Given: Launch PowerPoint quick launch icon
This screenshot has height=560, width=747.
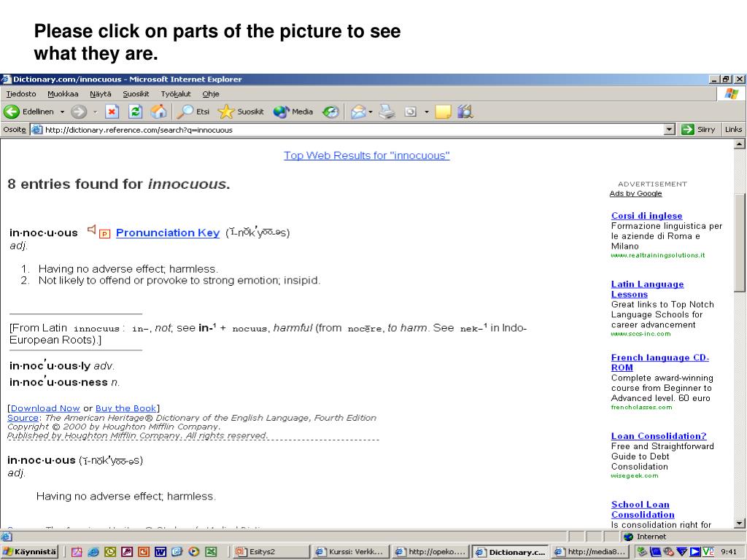Looking at the screenshot, I should click(x=144, y=552).
